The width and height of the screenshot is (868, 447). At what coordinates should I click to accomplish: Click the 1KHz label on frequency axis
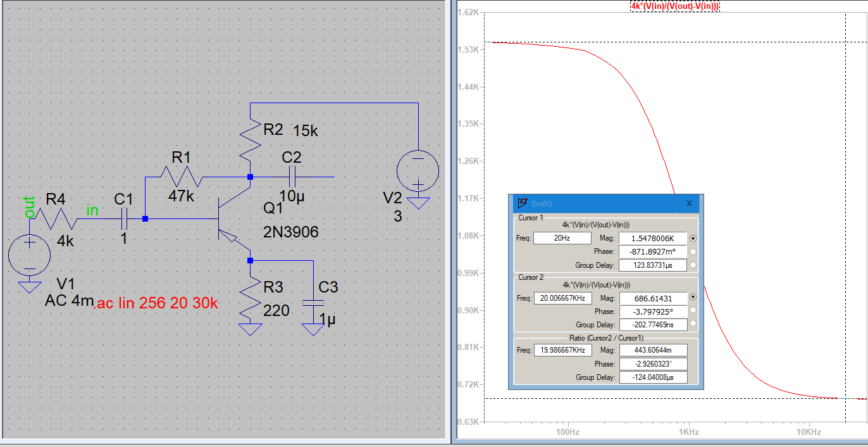(688, 432)
